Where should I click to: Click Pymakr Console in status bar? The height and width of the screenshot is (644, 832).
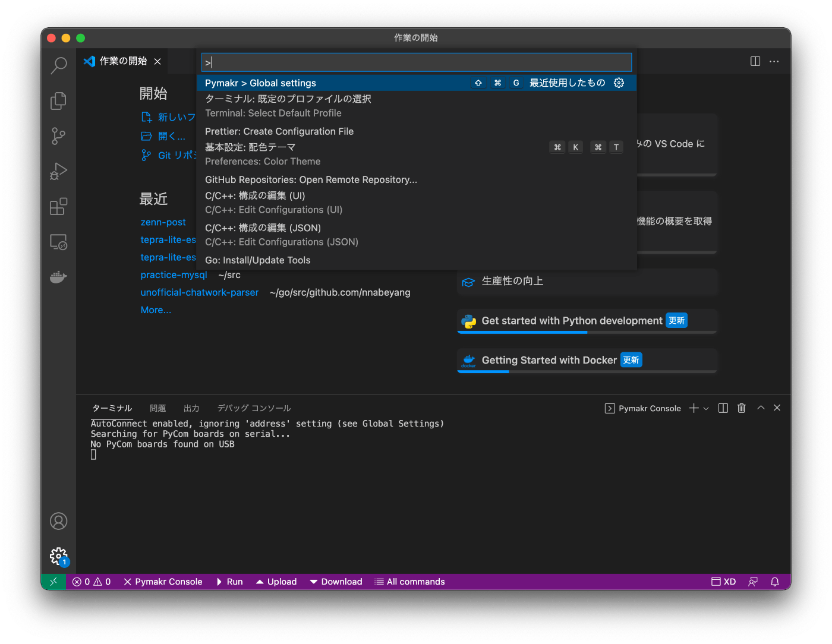[163, 582]
